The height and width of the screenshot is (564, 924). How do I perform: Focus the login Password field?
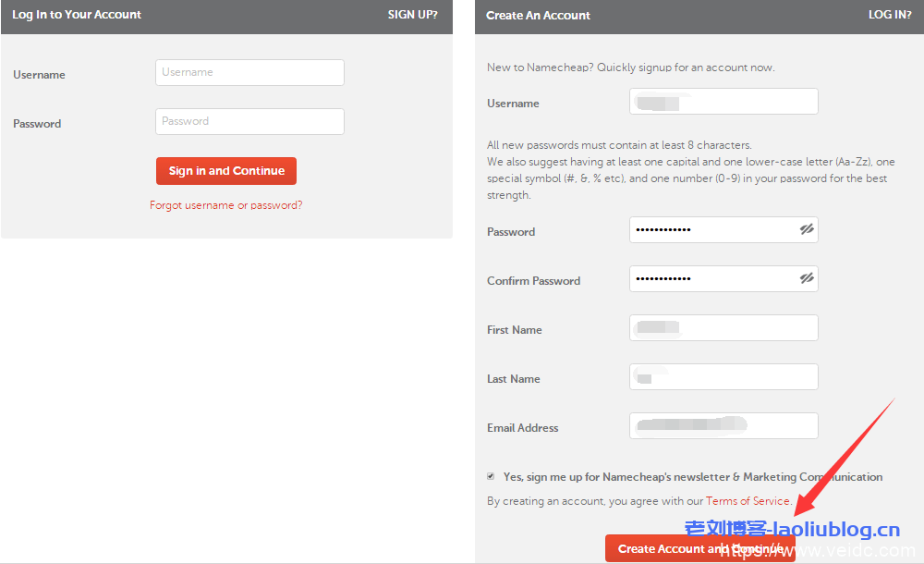coord(249,121)
